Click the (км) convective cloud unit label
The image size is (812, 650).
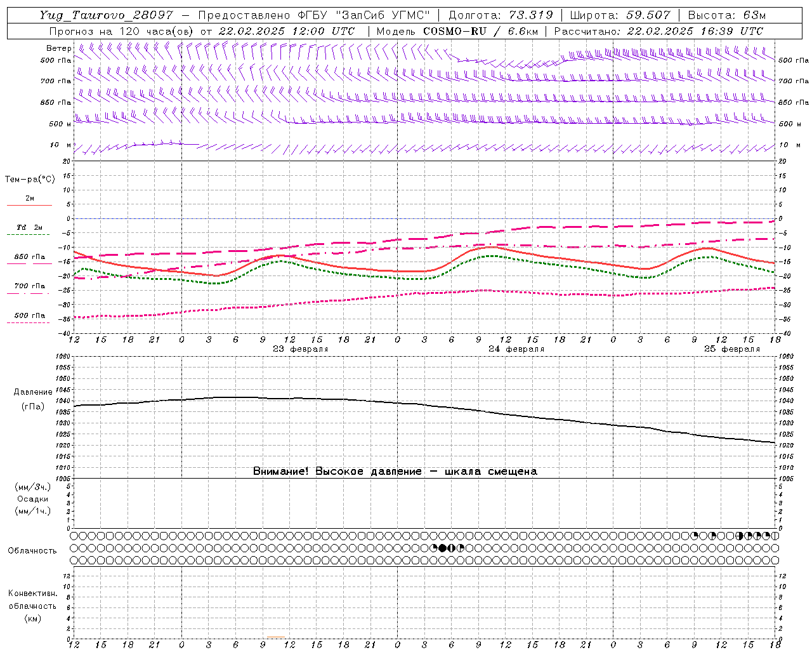(32, 618)
